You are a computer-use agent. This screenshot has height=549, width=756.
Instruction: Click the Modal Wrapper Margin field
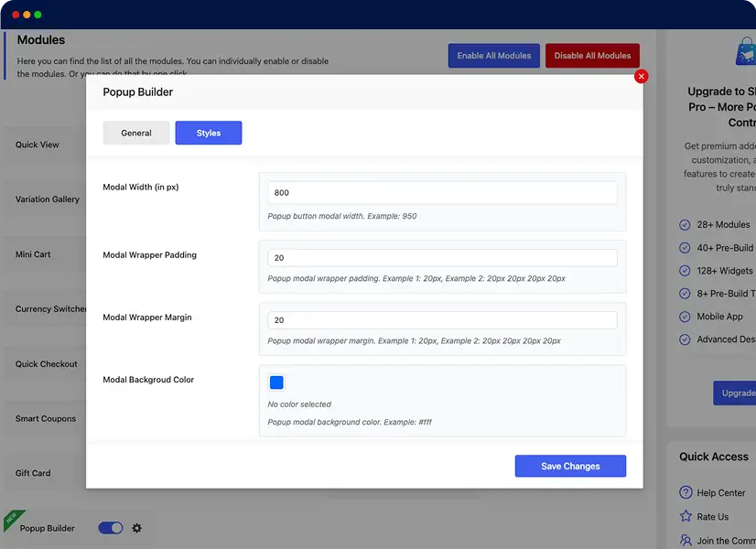pyautogui.click(x=442, y=320)
